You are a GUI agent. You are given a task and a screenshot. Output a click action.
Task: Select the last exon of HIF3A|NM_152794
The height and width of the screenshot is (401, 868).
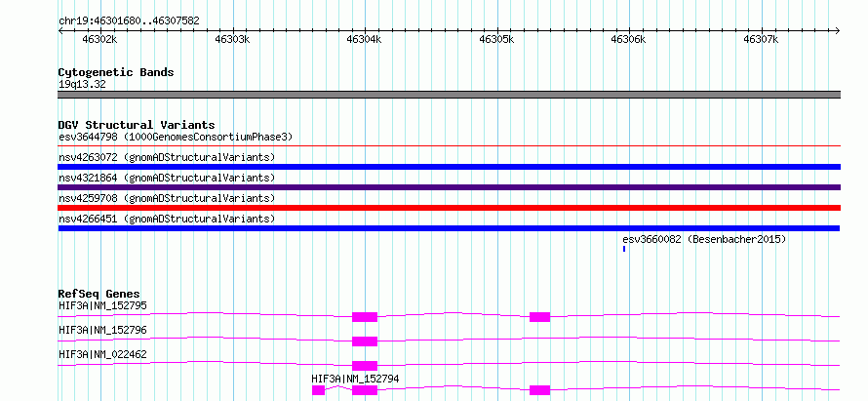click(539, 390)
